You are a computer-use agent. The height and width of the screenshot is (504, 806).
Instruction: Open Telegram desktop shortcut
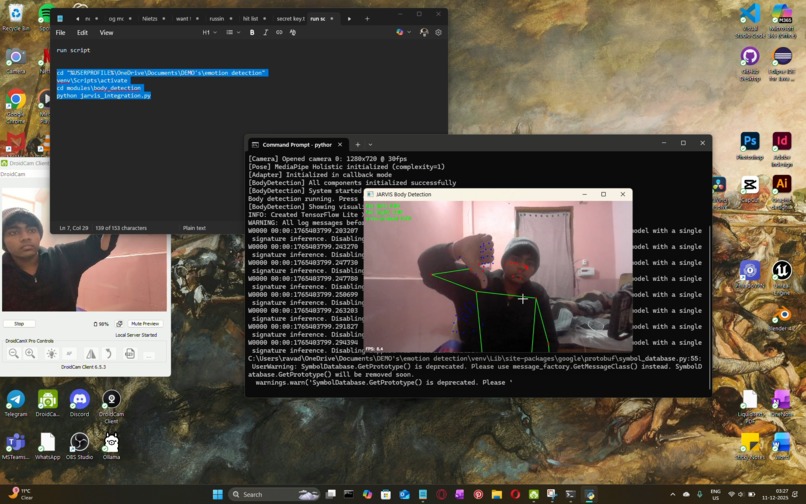16,403
